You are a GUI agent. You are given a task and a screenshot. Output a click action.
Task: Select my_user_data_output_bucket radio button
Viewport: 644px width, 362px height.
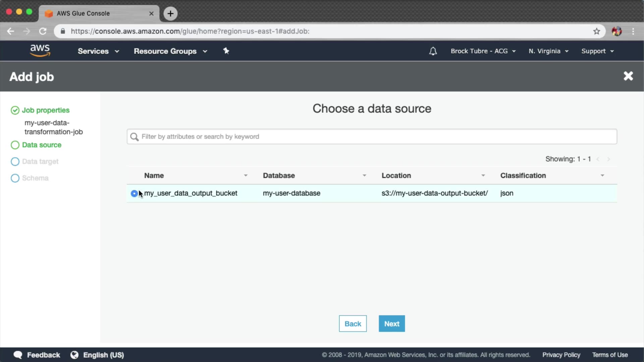(x=134, y=193)
